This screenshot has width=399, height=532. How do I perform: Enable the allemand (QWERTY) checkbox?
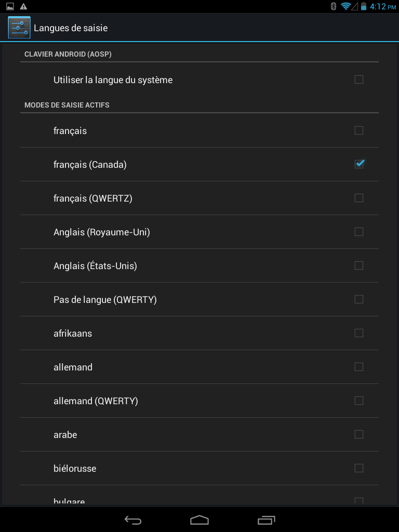[358, 401]
